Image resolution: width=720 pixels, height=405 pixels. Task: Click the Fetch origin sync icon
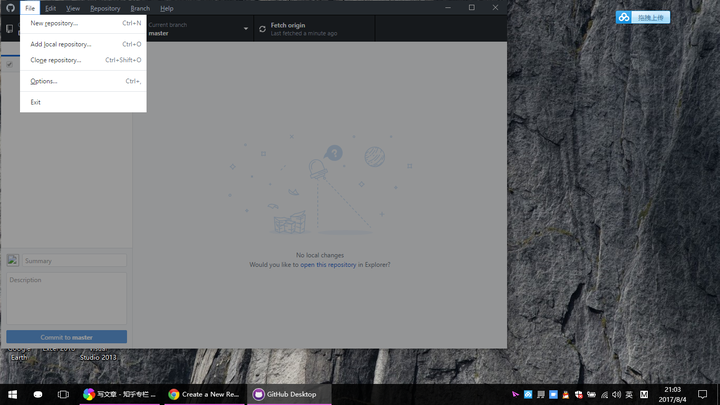tap(262, 29)
